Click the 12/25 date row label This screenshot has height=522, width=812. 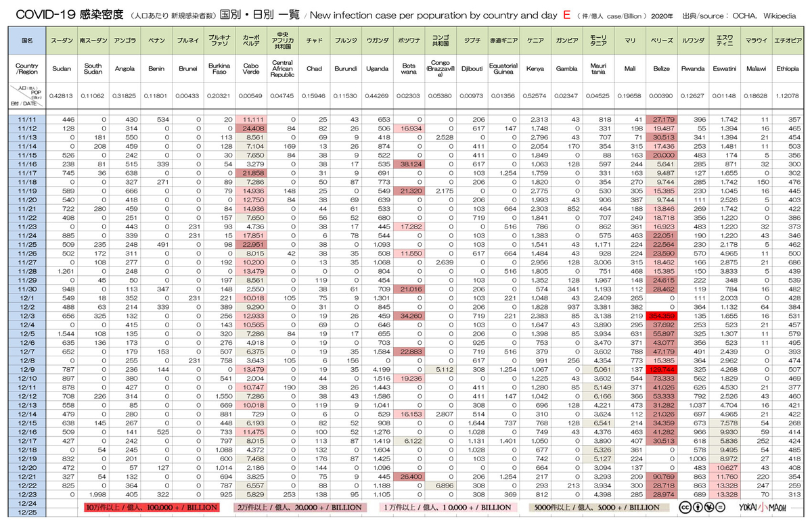coord(28,513)
